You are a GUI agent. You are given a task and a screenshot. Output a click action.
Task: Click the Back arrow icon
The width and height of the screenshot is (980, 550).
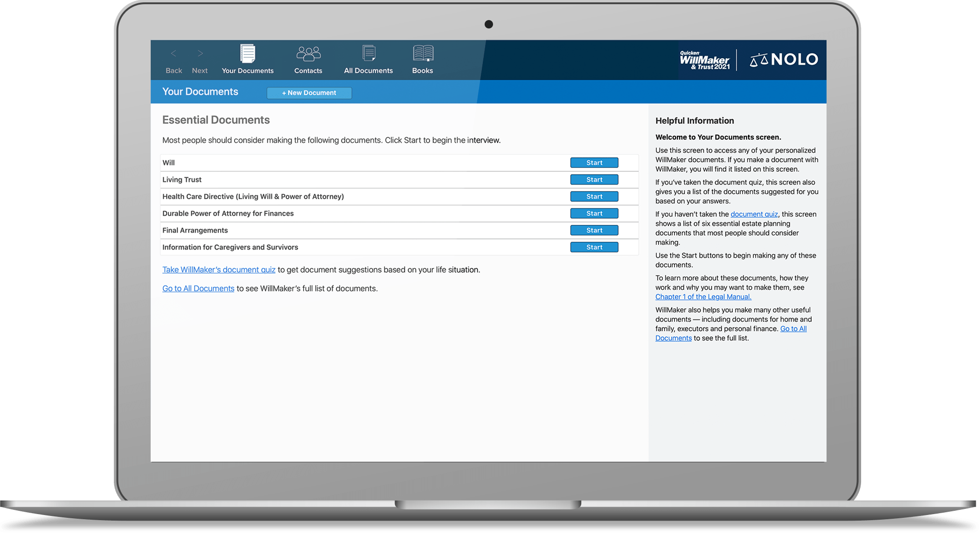coord(174,54)
